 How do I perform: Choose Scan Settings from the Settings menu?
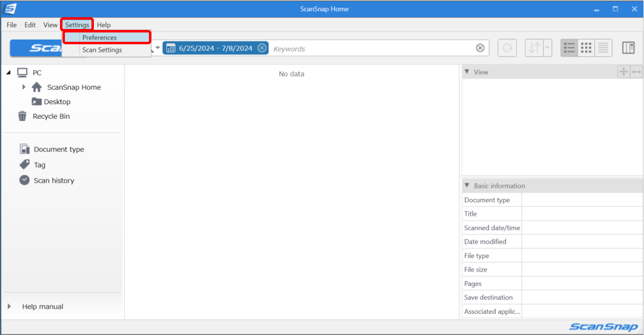click(x=107, y=50)
